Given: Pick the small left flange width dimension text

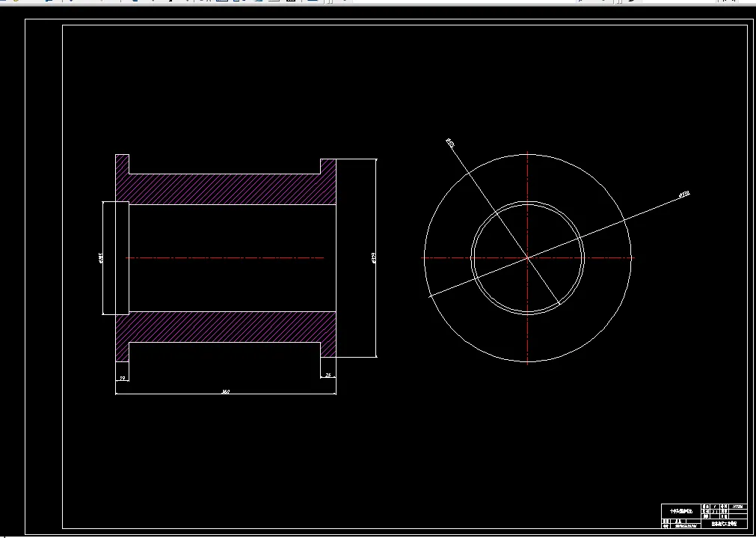Looking at the screenshot, I should [x=122, y=378].
